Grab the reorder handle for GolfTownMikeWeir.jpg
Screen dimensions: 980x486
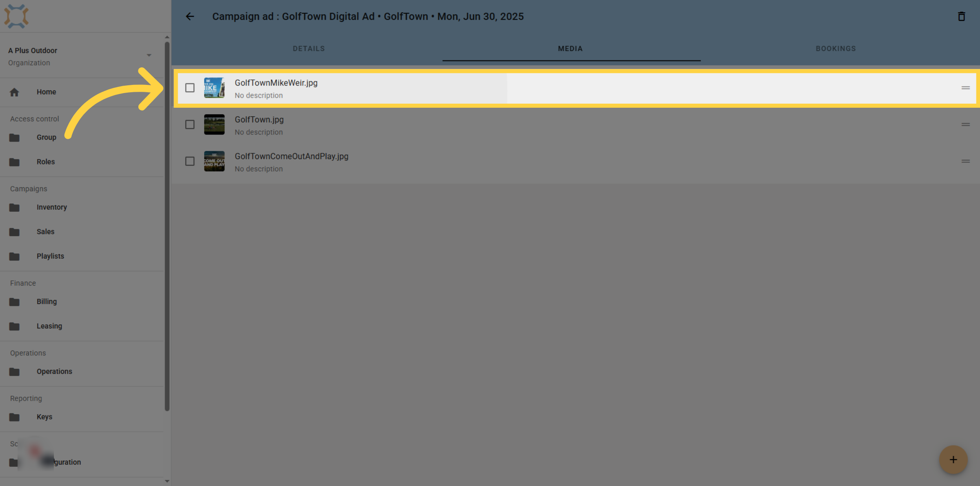coord(965,88)
